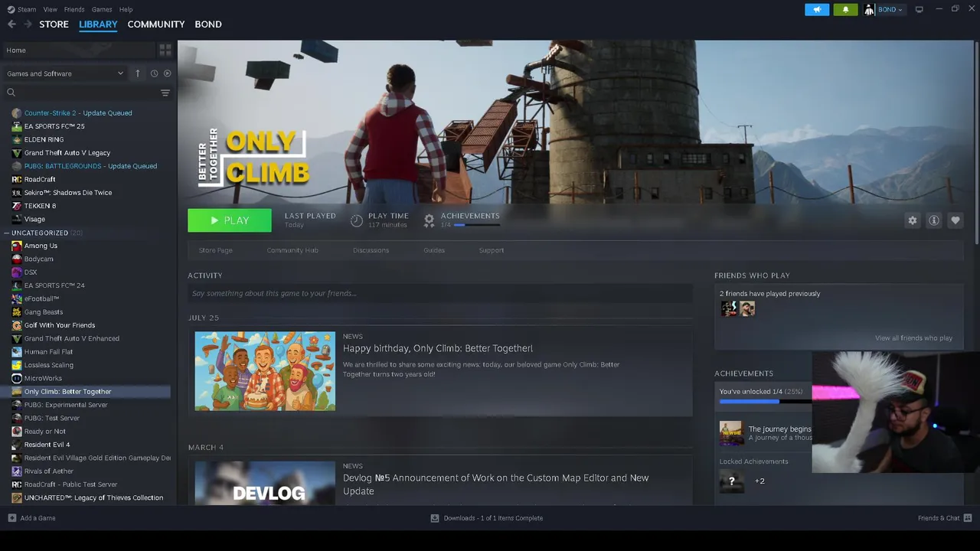Show recent activity clock filter
Image resolution: width=980 pixels, height=551 pixels.
pyautogui.click(x=154, y=73)
